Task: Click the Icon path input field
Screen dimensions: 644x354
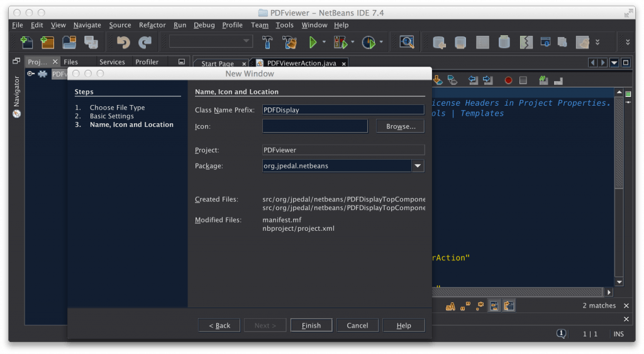Action: (x=315, y=126)
